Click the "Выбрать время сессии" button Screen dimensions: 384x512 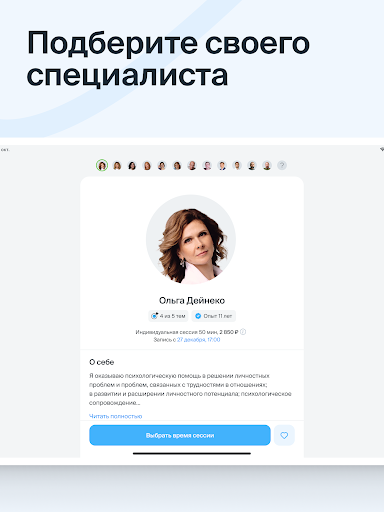point(180,435)
